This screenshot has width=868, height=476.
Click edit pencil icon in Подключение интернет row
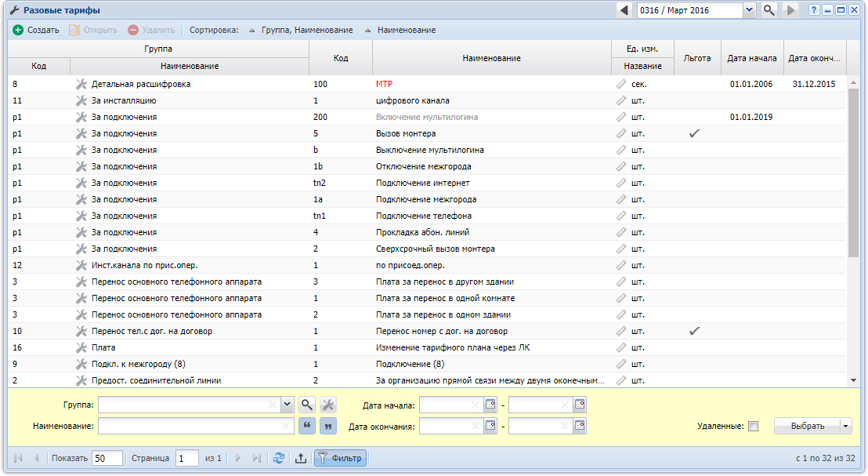tap(621, 183)
